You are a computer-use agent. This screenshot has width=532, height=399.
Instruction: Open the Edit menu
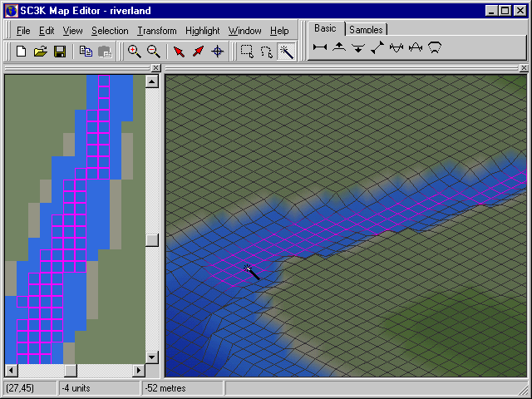coord(47,31)
